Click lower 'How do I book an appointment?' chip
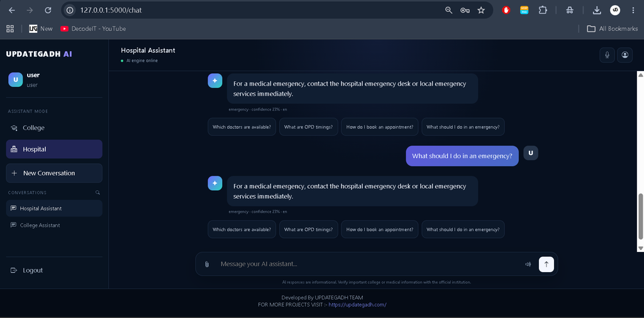 (379, 230)
